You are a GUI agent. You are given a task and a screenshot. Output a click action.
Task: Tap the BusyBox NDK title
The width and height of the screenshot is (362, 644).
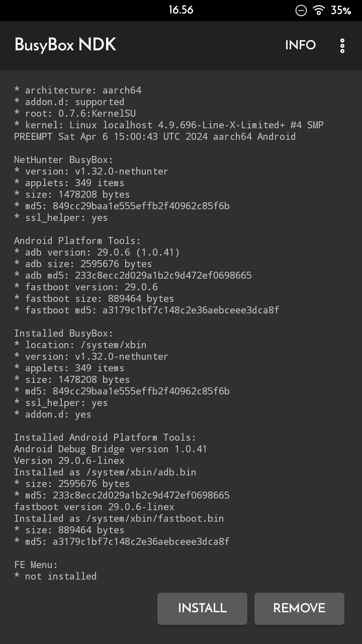65,45
